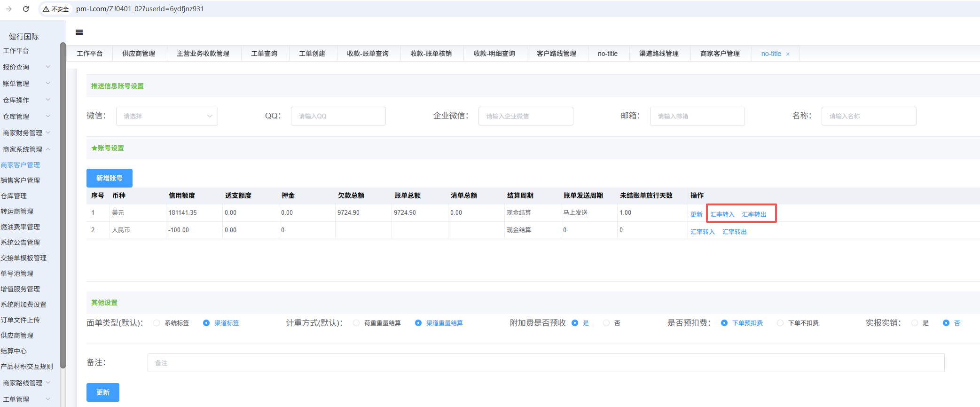Expand 报价查询 sidebar menu
Image resolution: width=980 pixels, height=407 pixels.
point(26,67)
